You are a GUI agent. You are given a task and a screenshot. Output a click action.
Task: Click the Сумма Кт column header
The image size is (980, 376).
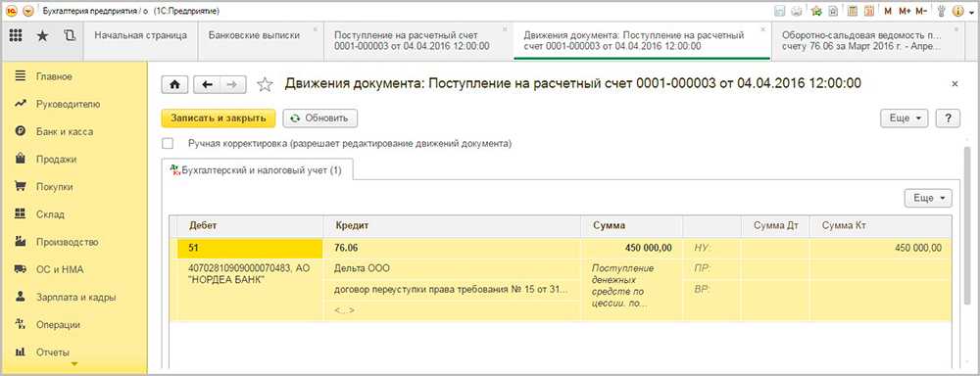pos(880,226)
